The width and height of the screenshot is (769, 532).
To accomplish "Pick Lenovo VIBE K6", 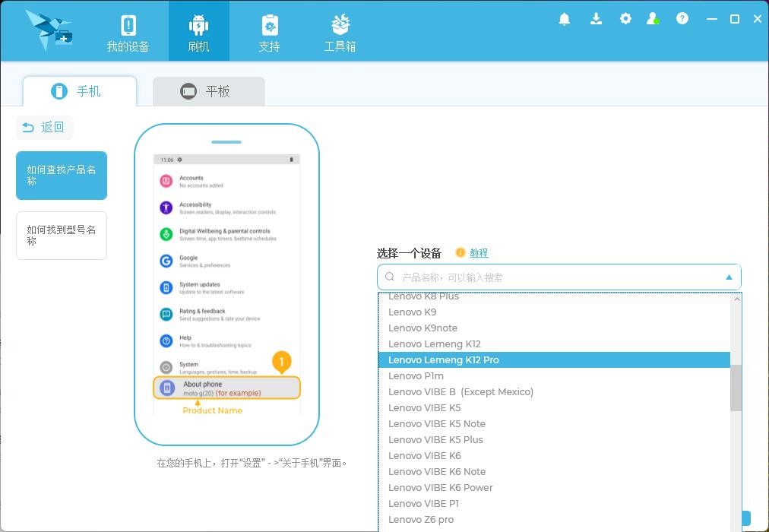I will point(554,455).
